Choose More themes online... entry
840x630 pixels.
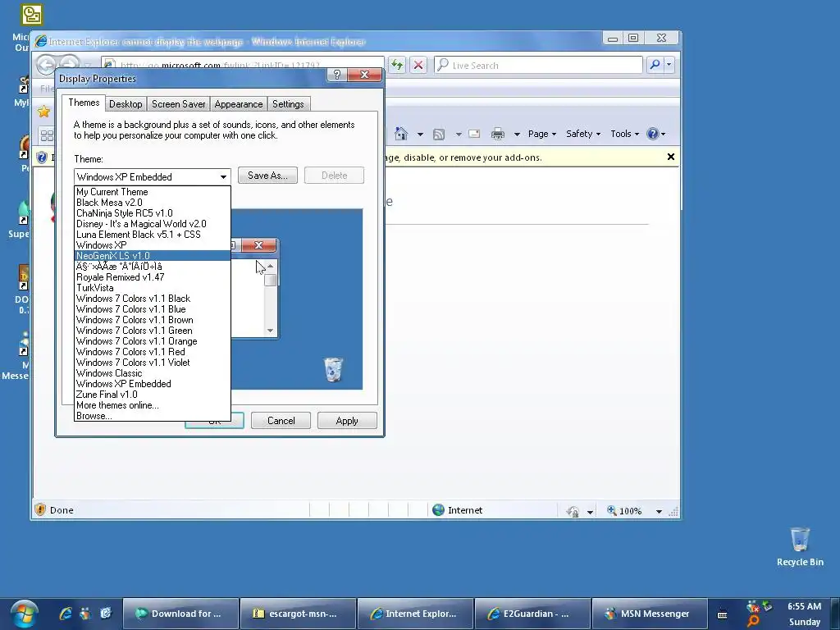pos(153,405)
